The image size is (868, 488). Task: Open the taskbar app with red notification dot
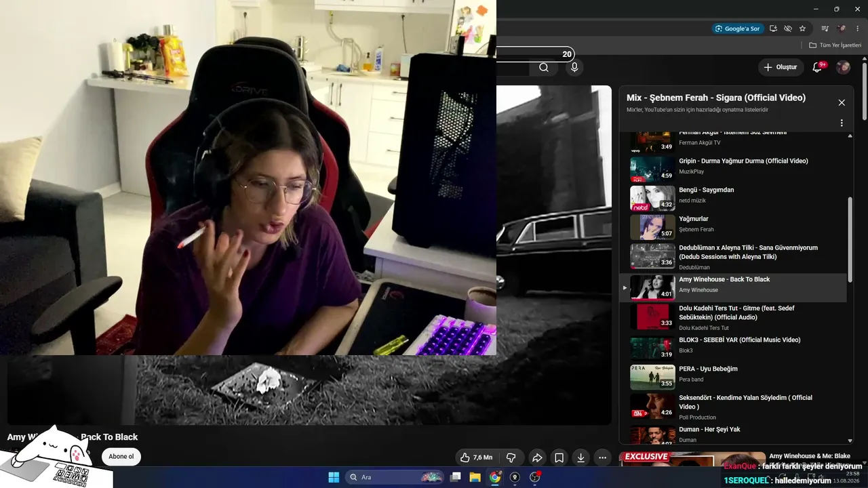coord(534,477)
